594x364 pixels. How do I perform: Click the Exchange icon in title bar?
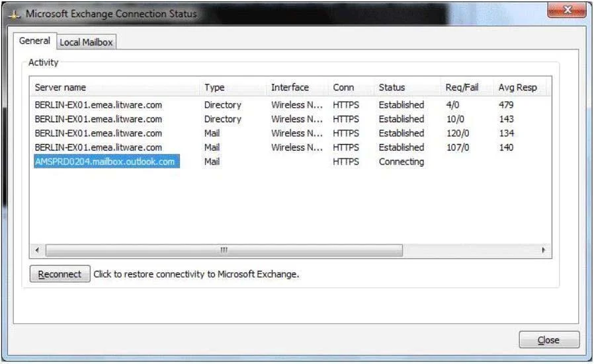pyautogui.click(x=15, y=15)
